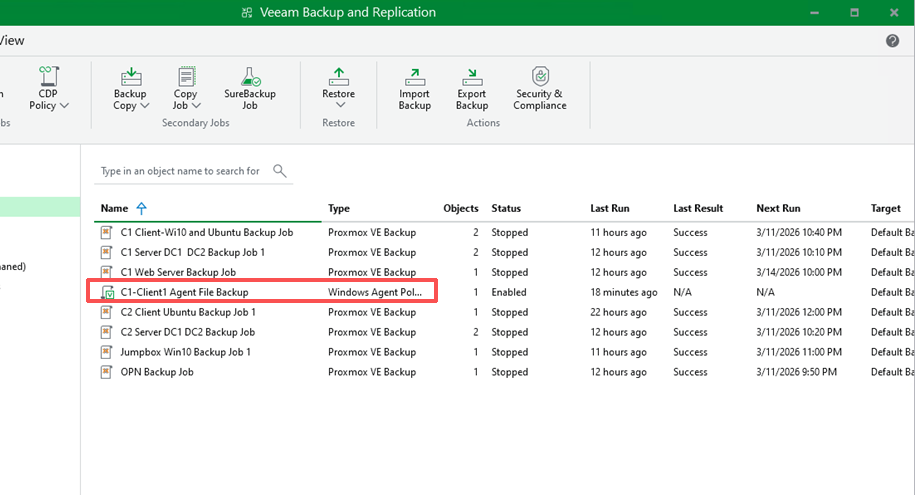Open Security & Compliance analyzer
The width and height of the screenshot is (915, 495).
(x=540, y=88)
